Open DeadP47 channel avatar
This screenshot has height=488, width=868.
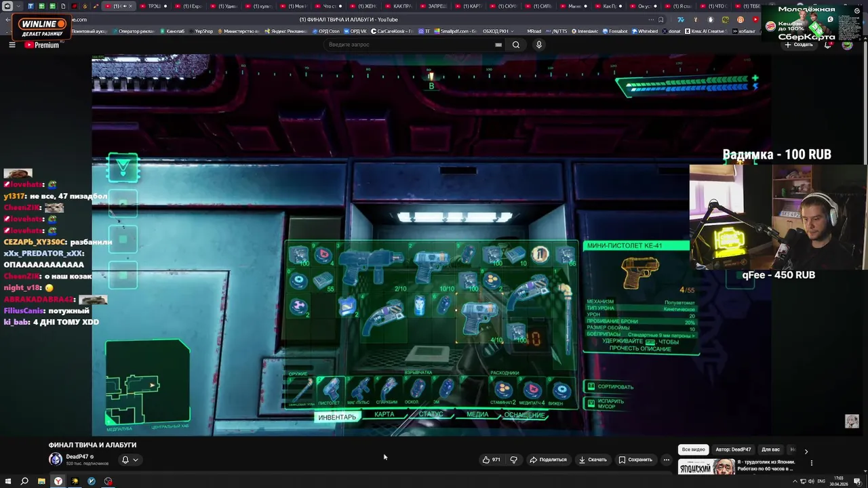point(56,460)
